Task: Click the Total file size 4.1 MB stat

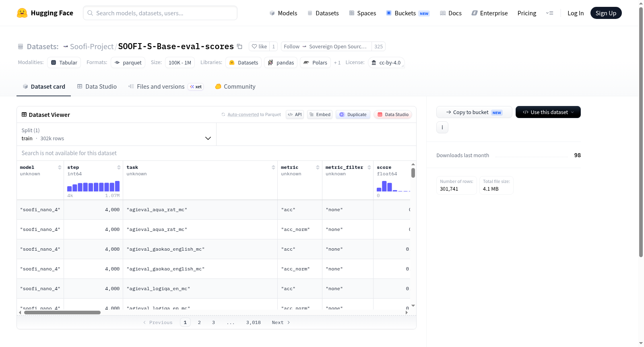Action: [x=496, y=185]
